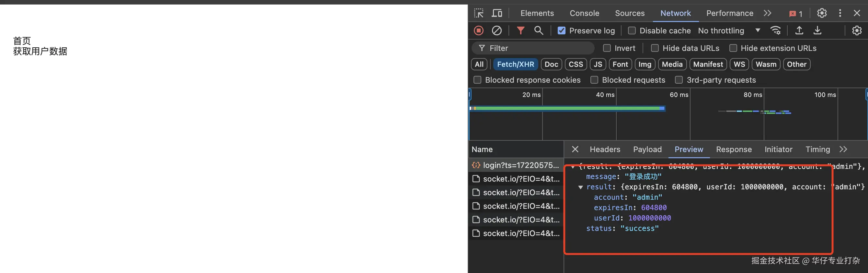Show more request detail tabs chevron
Screen dimensions: 868x273
(843, 149)
